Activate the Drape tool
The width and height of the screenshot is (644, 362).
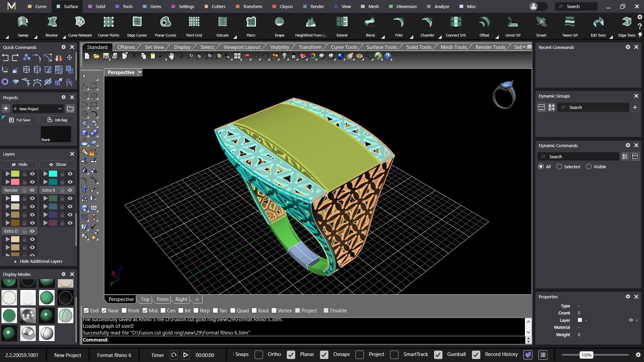(279, 22)
